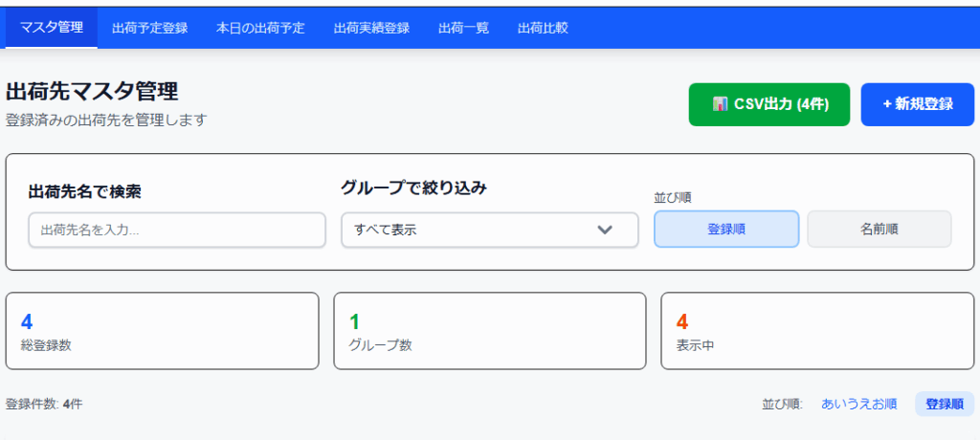The width and height of the screenshot is (980, 440).
Task: Click the chevron arrow in group filter
Action: tap(605, 230)
